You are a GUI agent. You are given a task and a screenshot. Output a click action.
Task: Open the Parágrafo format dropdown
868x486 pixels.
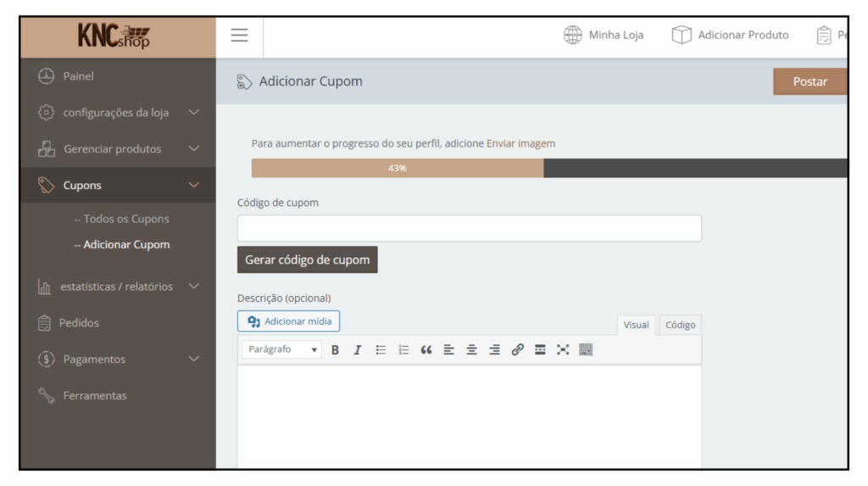pyautogui.click(x=281, y=349)
